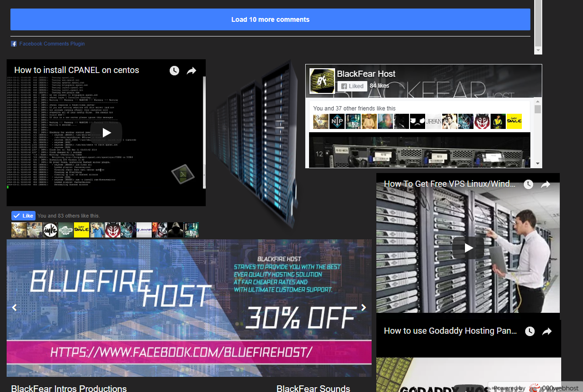
Task: Open the BlackFear Host page title link
Action: [x=366, y=74]
